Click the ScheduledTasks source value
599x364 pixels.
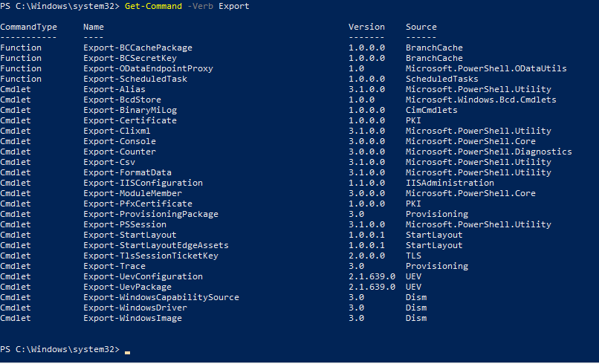pos(442,79)
